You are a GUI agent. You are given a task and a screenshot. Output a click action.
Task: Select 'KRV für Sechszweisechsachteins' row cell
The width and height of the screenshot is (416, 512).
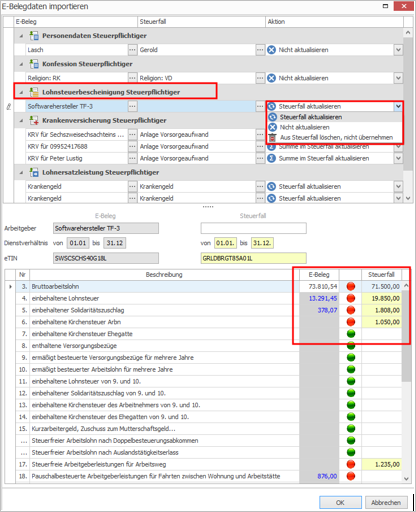click(x=77, y=135)
